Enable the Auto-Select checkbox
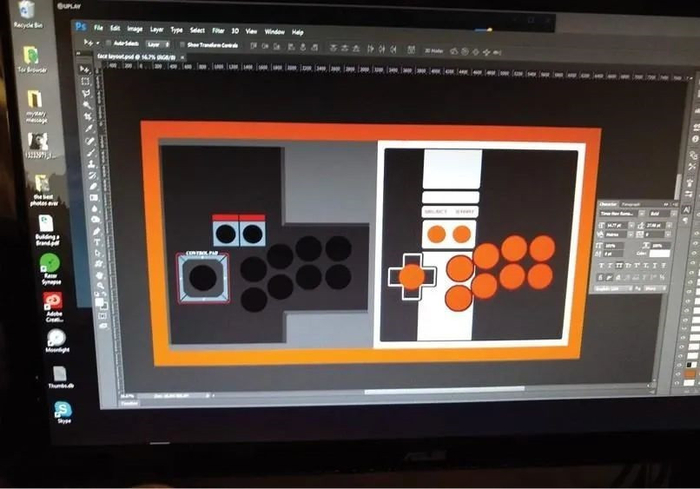Image resolution: width=700 pixels, height=489 pixels. click(108, 43)
